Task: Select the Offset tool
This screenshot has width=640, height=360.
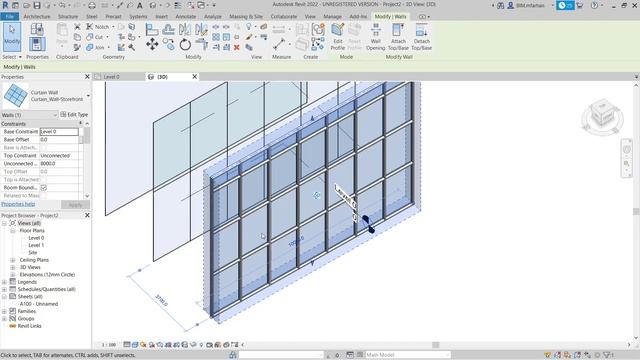Action: [x=169, y=29]
